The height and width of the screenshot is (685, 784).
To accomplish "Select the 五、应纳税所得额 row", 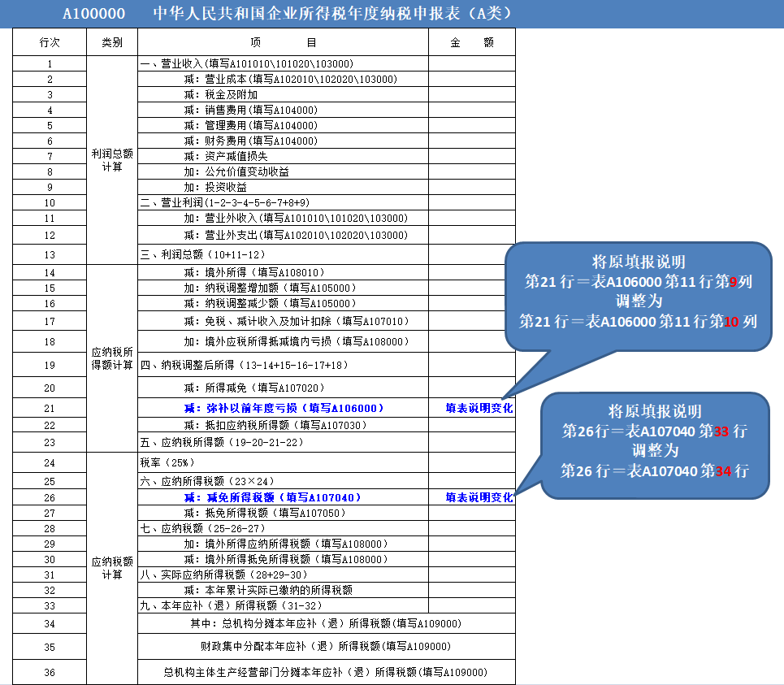I will [283, 443].
